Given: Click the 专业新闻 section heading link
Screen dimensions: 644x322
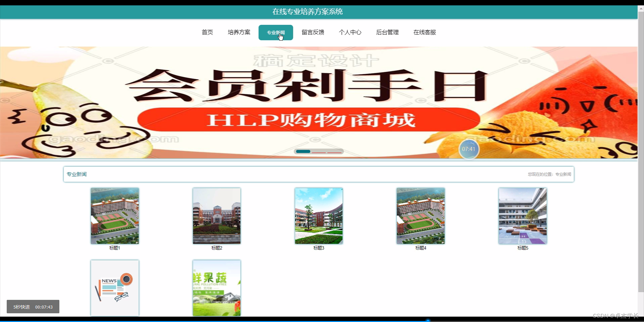Looking at the screenshot, I should tap(76, 174).
